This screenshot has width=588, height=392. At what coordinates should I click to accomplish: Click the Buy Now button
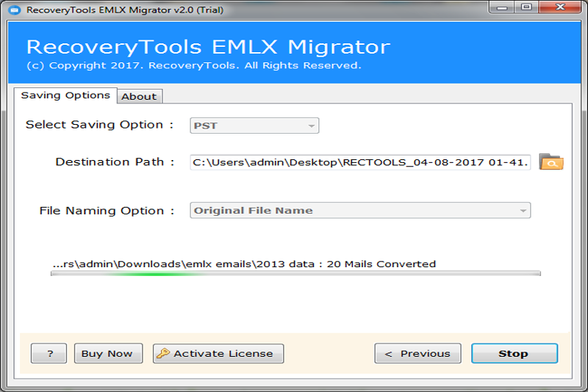click(108, 353)
